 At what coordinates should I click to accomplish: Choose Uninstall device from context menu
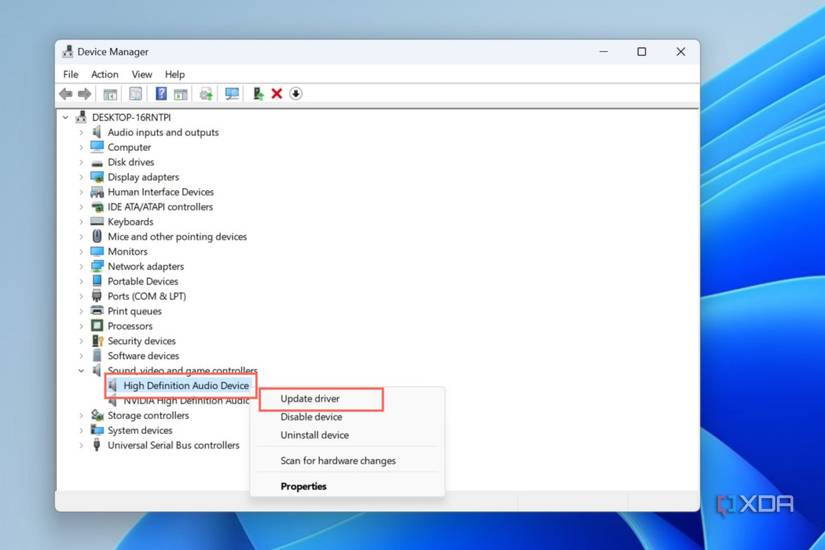314,435
